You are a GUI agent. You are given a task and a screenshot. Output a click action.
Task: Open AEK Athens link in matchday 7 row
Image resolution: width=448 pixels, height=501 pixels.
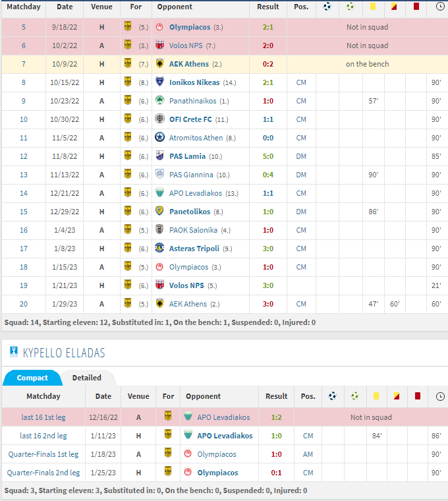189,64
